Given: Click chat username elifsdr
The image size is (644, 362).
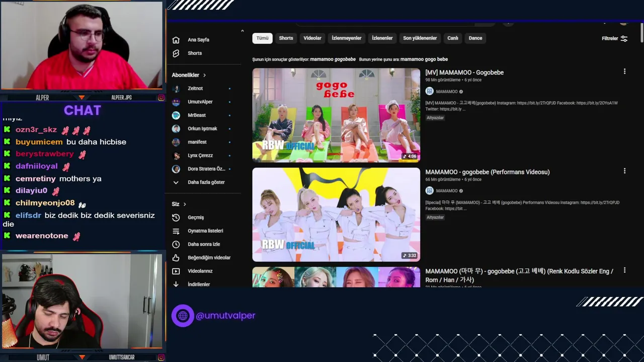Looking at the screenshot, I should tap(28, 215).
